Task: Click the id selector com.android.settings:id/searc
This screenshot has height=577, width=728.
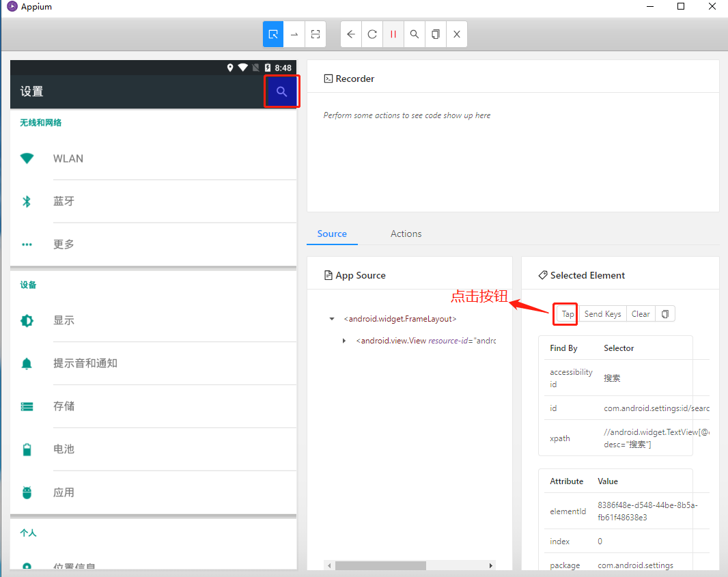Action: (x=656, y=408)
